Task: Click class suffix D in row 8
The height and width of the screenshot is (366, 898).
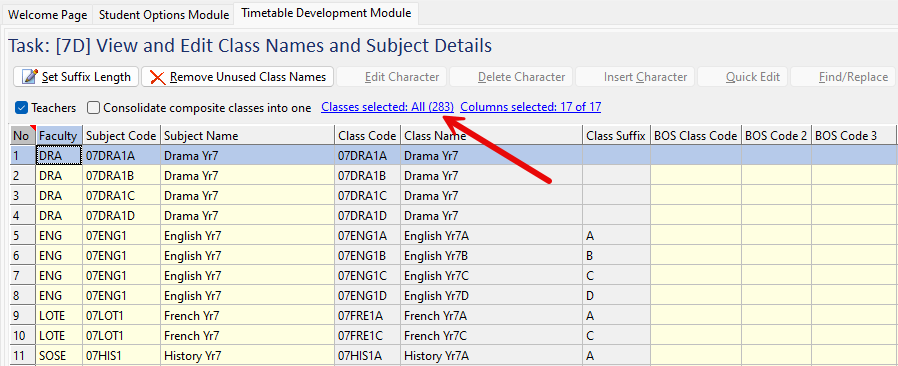Action: pyautogui.click(x=616, y=296)
